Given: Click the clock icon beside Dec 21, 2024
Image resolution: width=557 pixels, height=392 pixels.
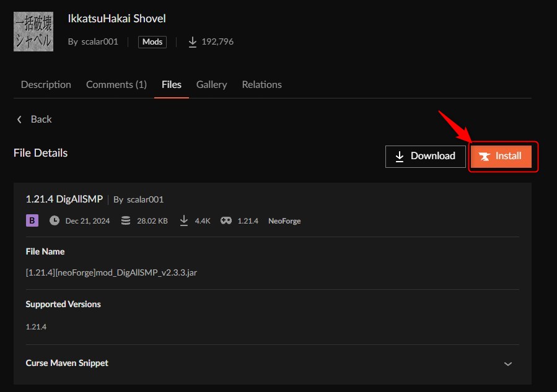Looking at the screenshot, I should click(x=55, y=220).
